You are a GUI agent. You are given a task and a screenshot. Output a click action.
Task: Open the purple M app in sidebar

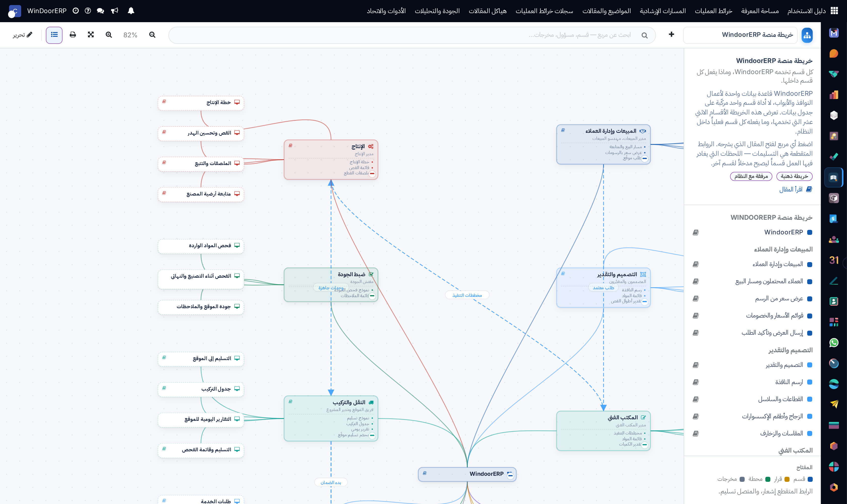coord(834,33)
